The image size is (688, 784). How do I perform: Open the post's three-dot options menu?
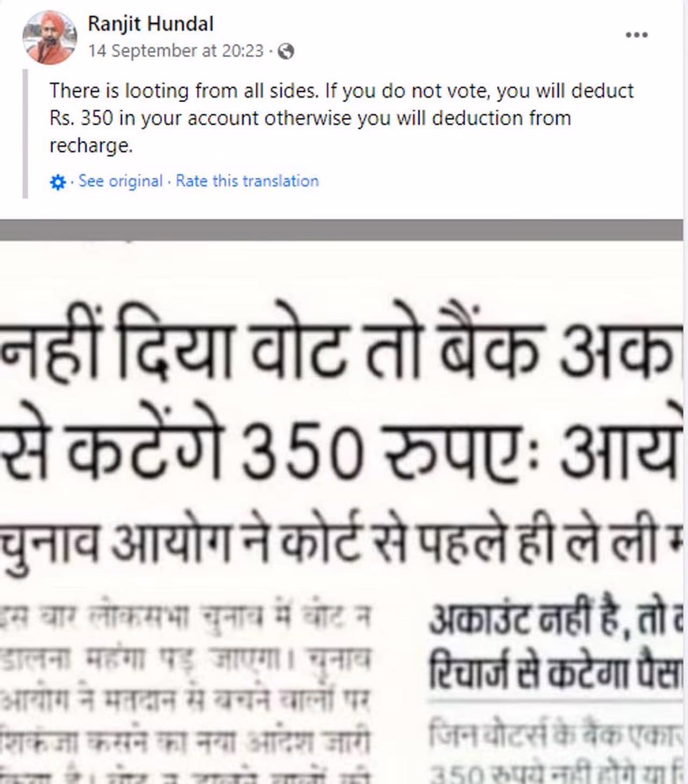click(636, 35)
